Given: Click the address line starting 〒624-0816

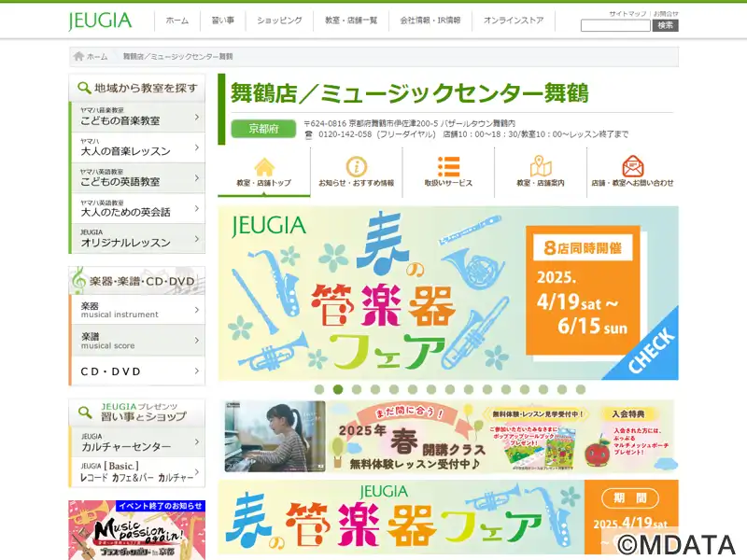Looking at the screenshot, I should (410, 123).
